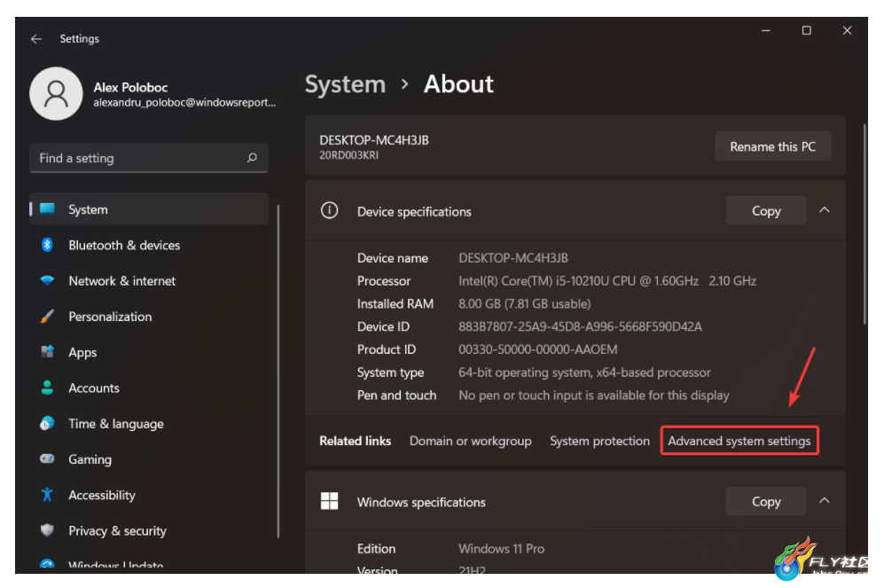This screenshot has width=884, height=588.
Task: Click the sidebar navigation scrollbar
Action: (278, 371)
